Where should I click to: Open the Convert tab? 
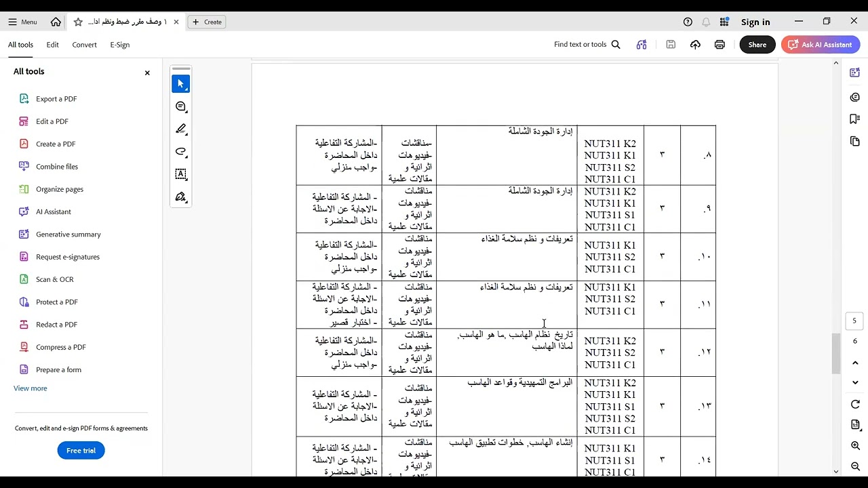(84, 45)
